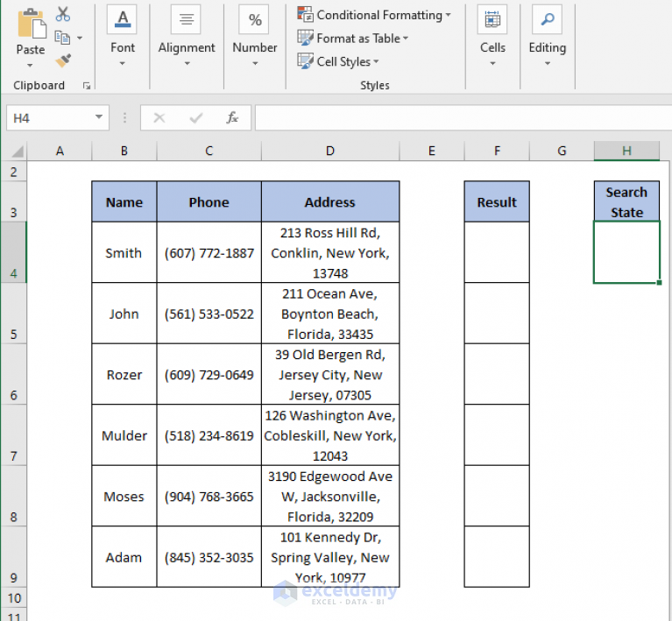Select the Format Painter brush icon
This screenshot has width=672, height=621.
[63, 60]
